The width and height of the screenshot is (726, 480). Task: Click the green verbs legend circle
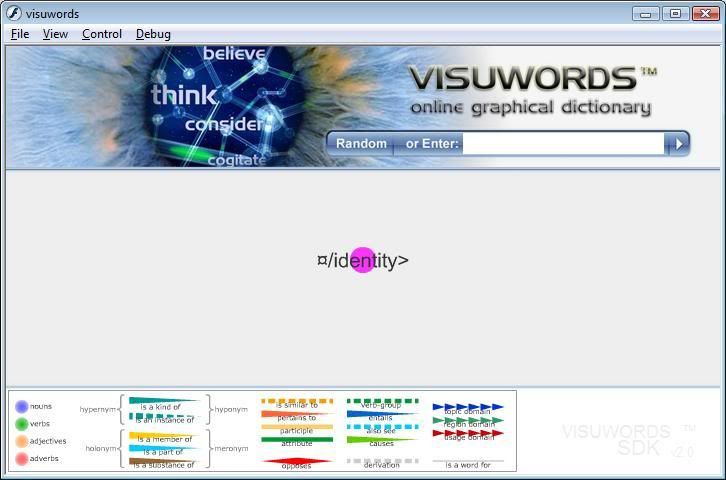coord(21,424)
